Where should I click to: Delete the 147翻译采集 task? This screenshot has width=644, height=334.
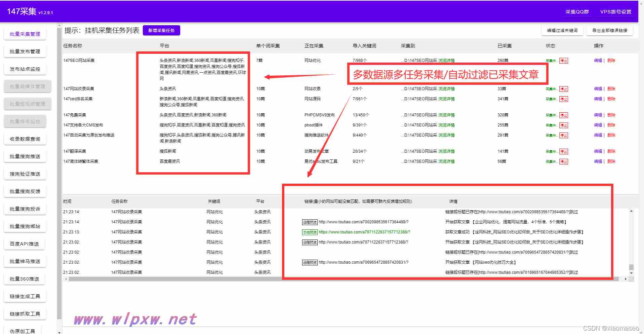(611, 151)
